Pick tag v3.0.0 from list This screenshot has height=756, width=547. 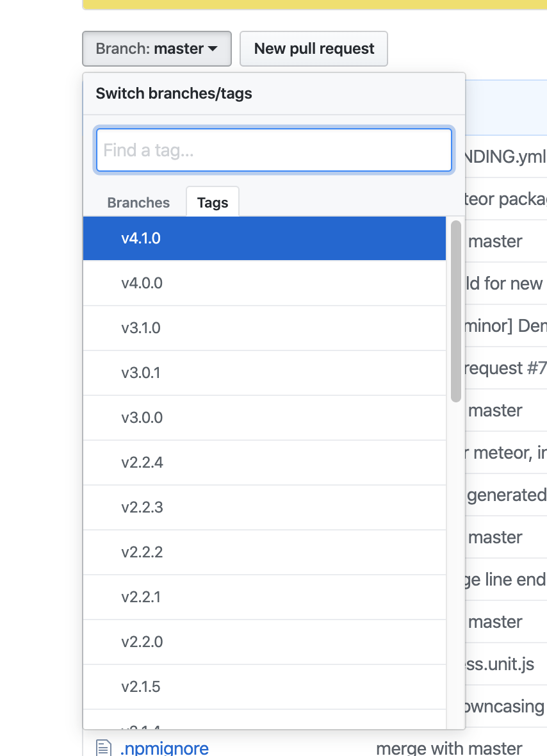[265, 418]
